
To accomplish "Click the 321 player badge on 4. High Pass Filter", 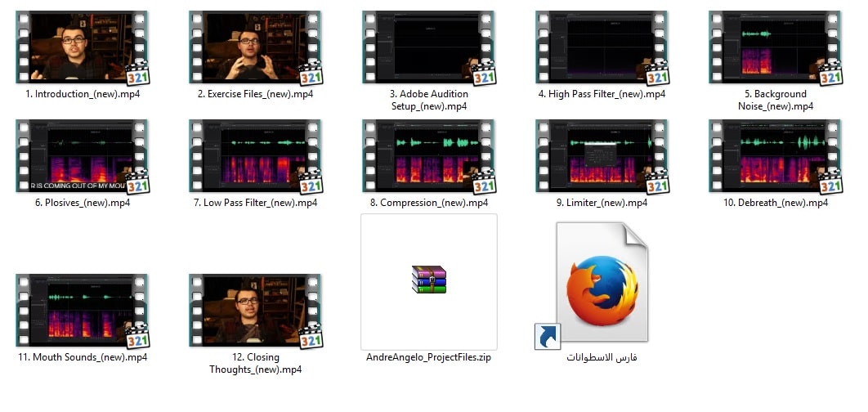I will coord(658,74).
